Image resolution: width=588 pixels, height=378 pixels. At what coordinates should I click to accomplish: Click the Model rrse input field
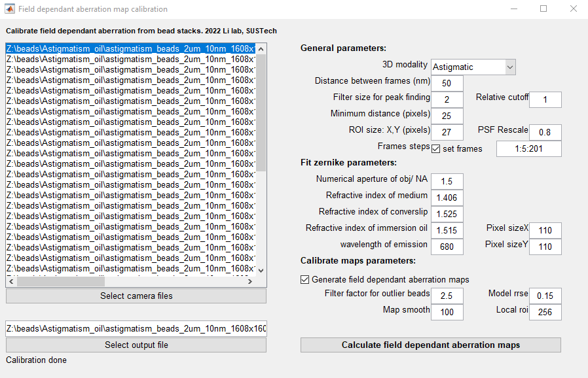[x=545, y=296]
